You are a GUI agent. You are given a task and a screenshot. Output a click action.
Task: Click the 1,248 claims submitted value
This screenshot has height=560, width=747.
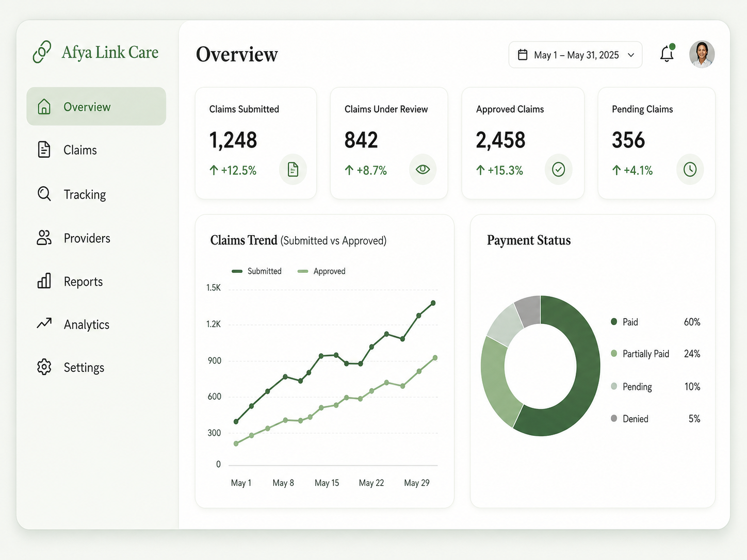point(233,140)
